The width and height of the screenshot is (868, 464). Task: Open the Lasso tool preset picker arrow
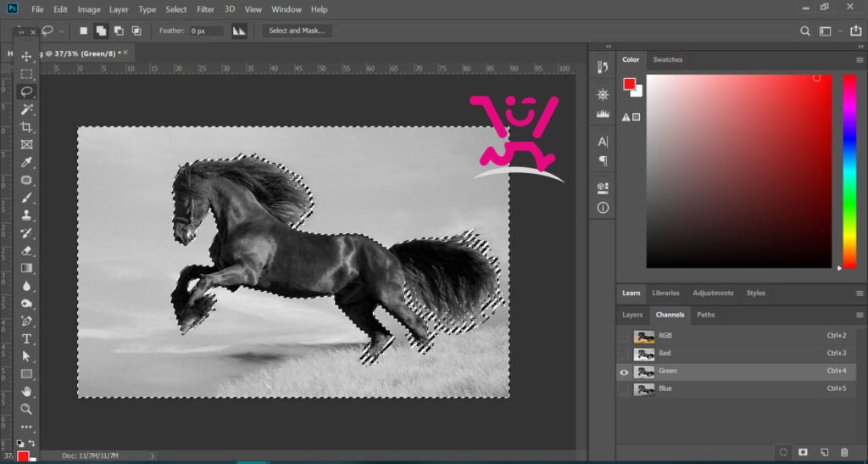[61, 31]
